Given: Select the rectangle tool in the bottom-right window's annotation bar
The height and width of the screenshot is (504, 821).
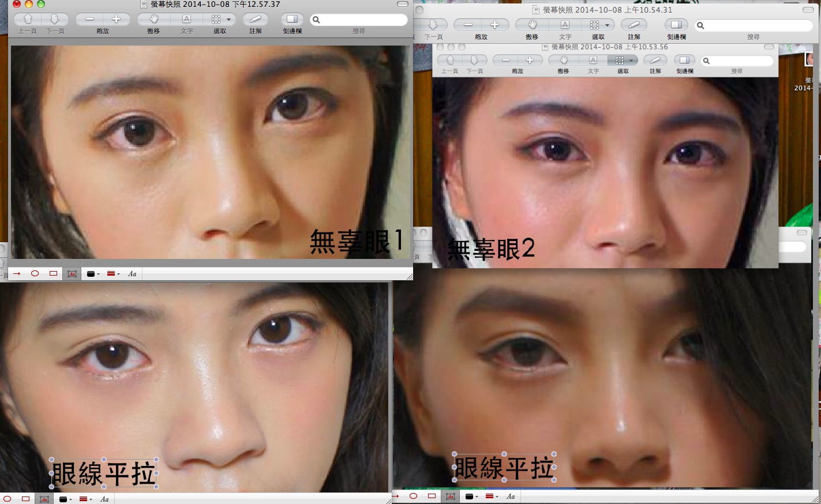Looking at the screenshot, I should pos(432,496).
